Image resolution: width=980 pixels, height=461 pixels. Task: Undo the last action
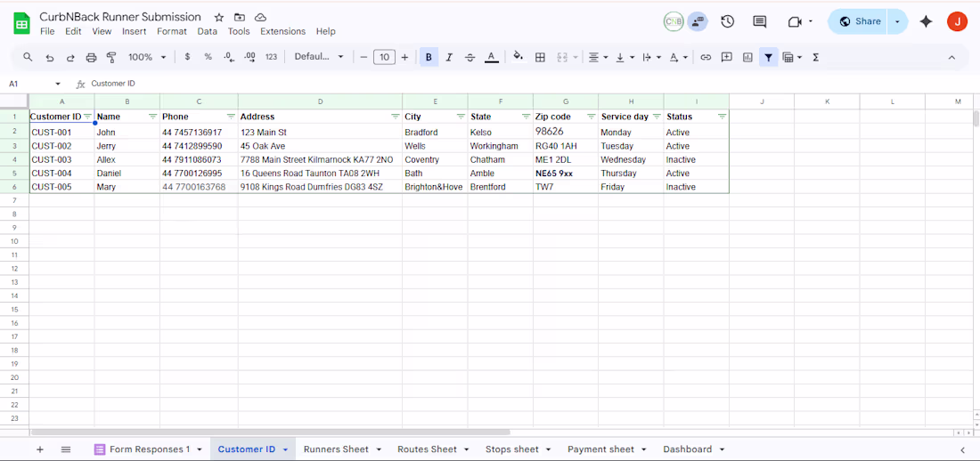pyautogui.click(x=49, y=57)
